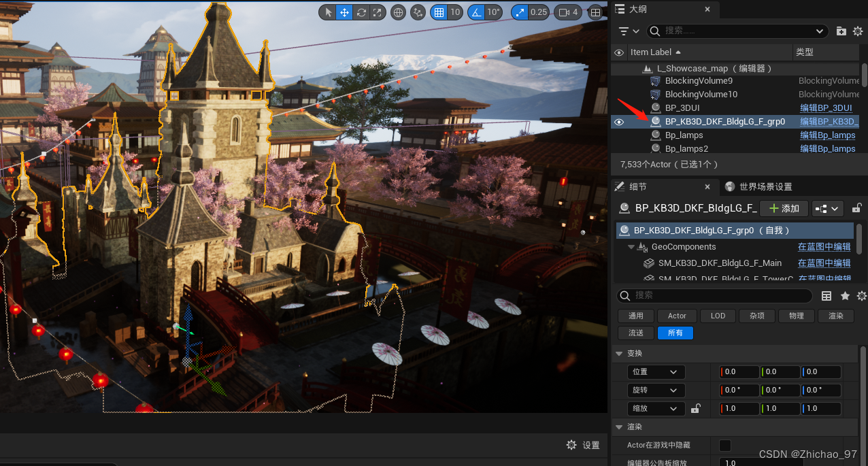Activate the Select objects tool in viewport toolbar
Image resolution: width=868 pixels, height=466 pixels.
(328, 12)
